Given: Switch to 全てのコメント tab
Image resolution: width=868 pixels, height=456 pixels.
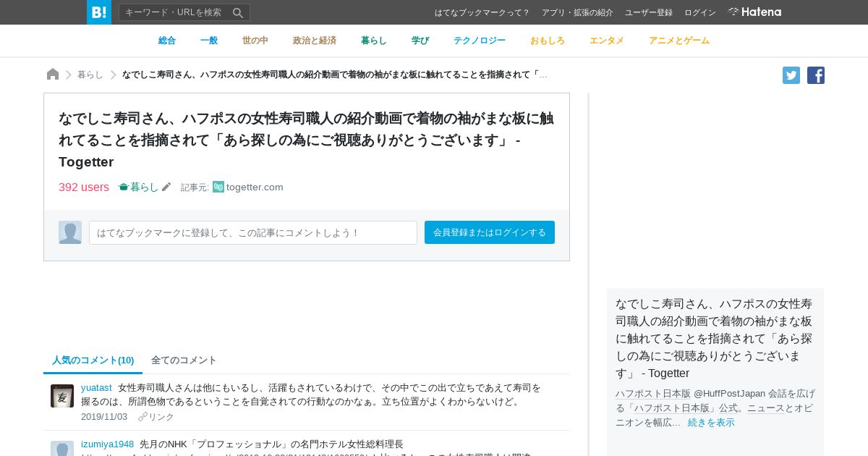Looking at the screenshot, I should coord(184,360).
